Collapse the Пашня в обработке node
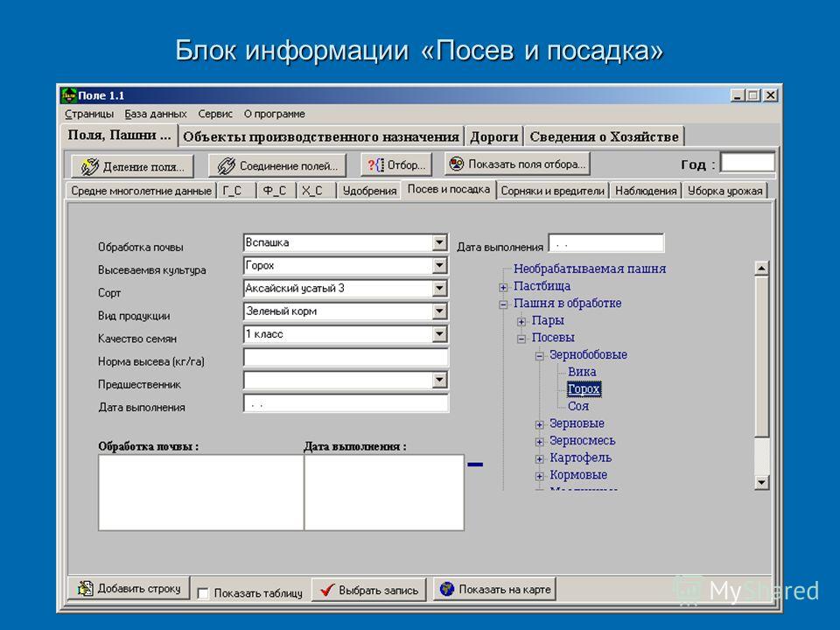Screen dimensions: 840x630 point(503,304)
